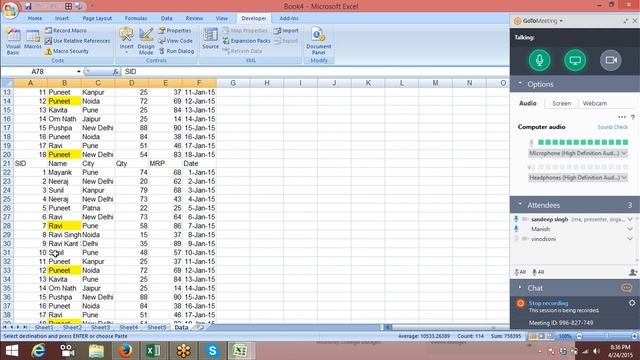Viewport: 640px width, 360px height.
Task: Click the Office button
Action: [x=10, y=9]
